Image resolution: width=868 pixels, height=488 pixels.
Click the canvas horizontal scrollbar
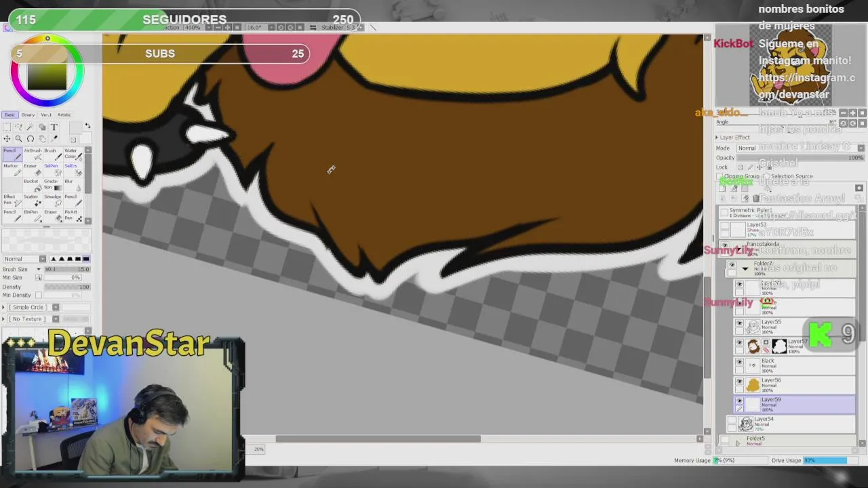(378, 439)
